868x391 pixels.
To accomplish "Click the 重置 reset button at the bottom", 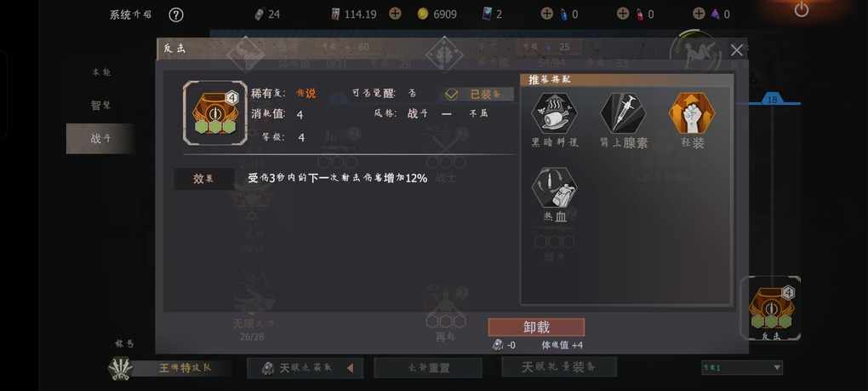I will point(428,368).
